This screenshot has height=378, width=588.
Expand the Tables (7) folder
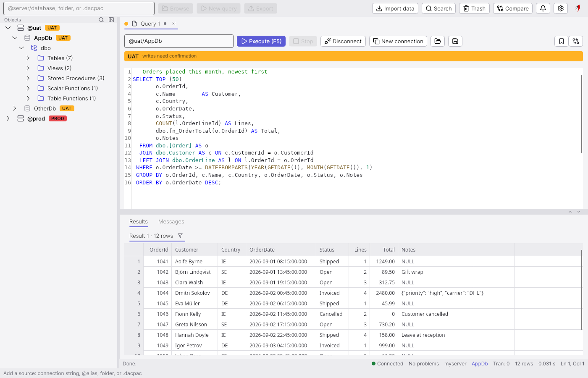[x=28, y=58]
